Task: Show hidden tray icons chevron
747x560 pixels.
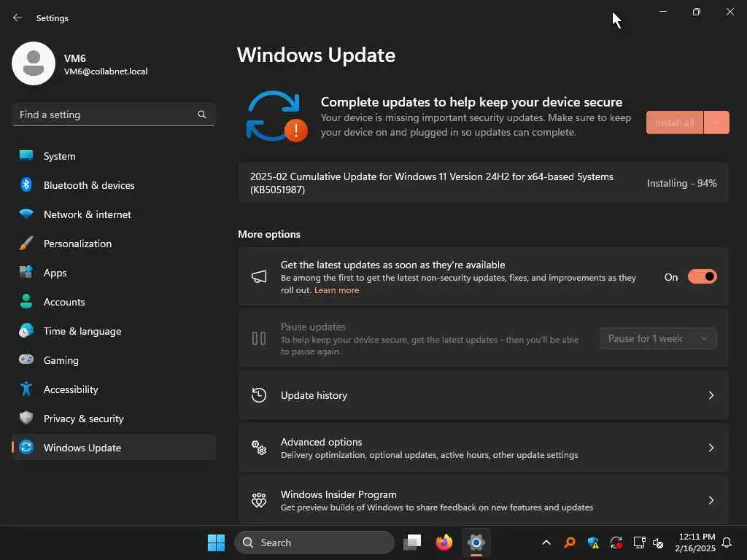Action: click(x=546, y=542)
